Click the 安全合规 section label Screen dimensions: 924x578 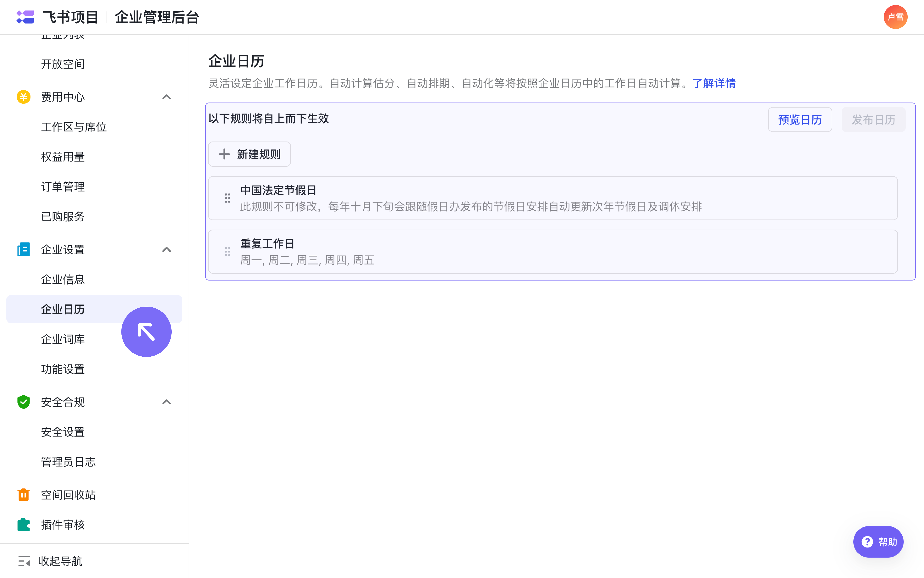pos(63,402)
